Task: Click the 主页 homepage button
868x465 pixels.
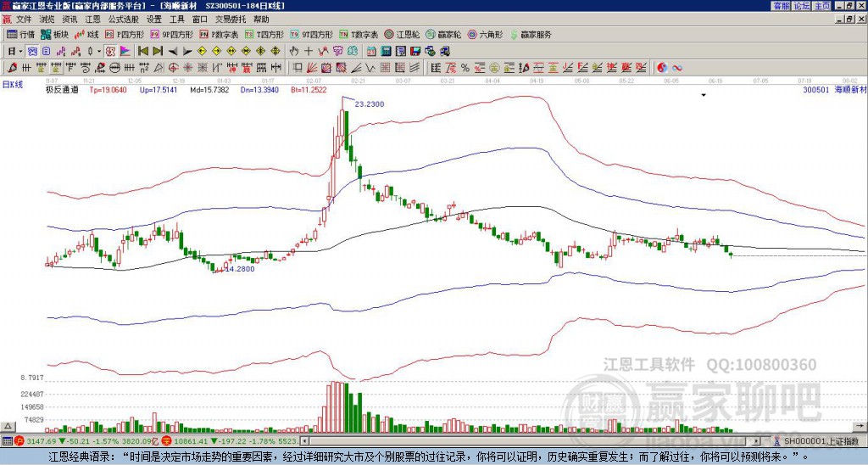Action: [x=822, y=6]
